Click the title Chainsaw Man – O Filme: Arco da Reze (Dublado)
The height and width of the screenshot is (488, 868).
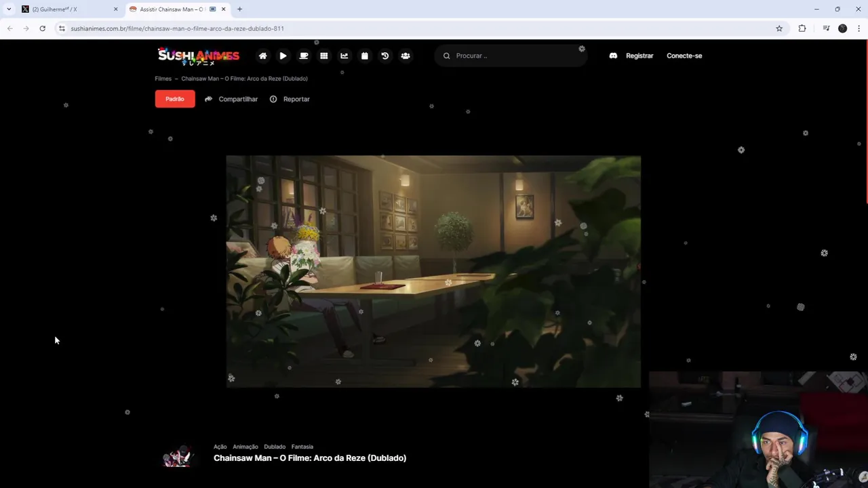(310, 458)
